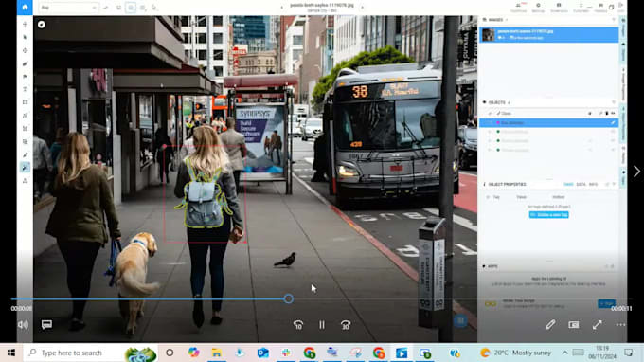Click the blue Run button in Apps panel
Image resolution: width=644 pixels, height=362 pixels.
606,303
